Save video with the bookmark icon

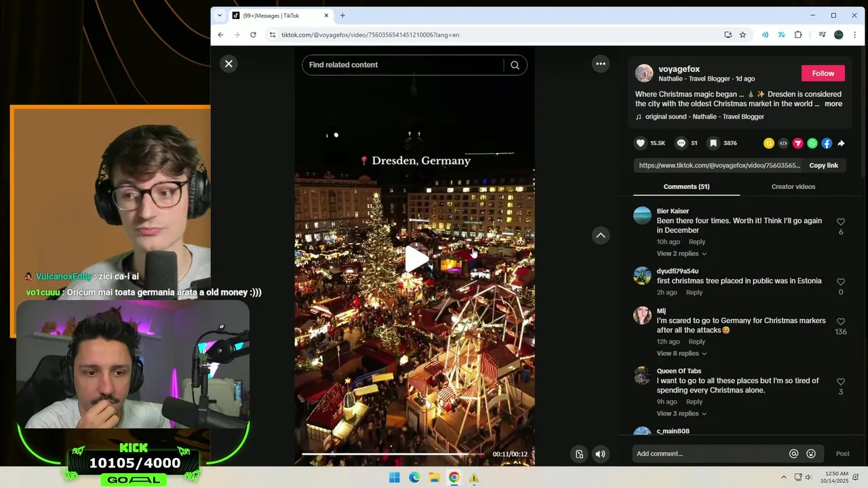(713, 143)
